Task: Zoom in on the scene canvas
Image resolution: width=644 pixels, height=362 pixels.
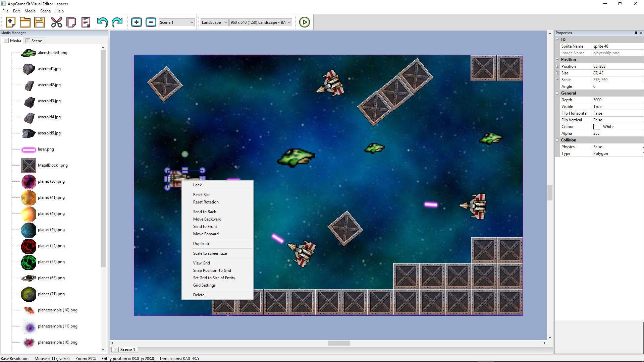Action: [x=136, y=22]
